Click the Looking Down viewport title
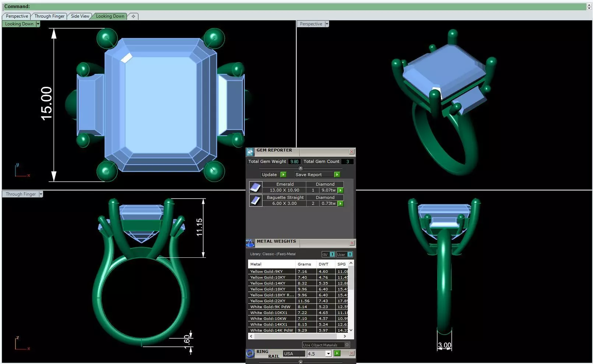The width and height of the screenshot is (593, 364). pos(19,24)
